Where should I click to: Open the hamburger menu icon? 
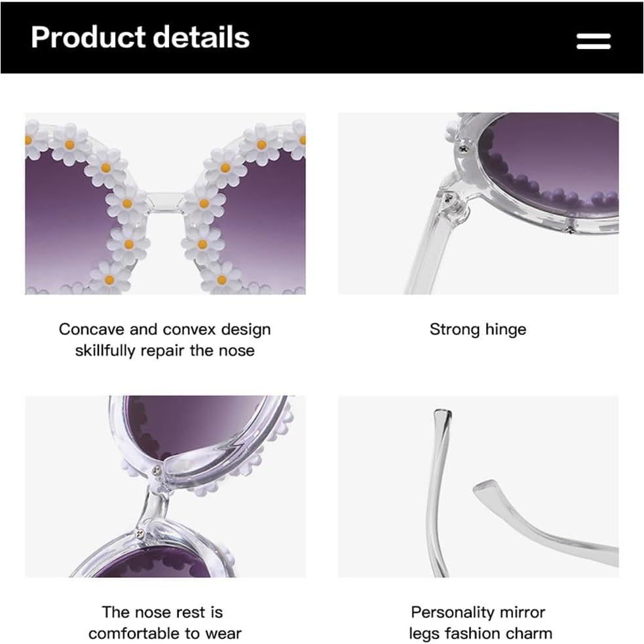(593, 41)
